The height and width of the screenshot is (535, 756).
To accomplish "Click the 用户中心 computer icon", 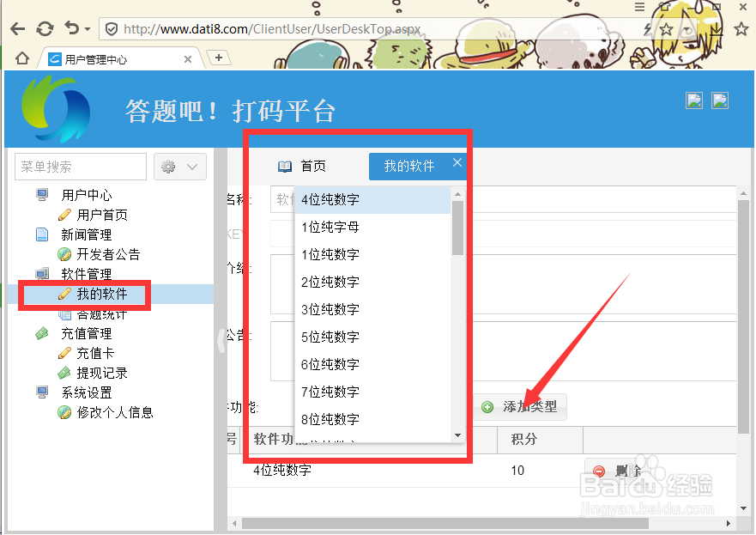I will (x=42, y=195).
